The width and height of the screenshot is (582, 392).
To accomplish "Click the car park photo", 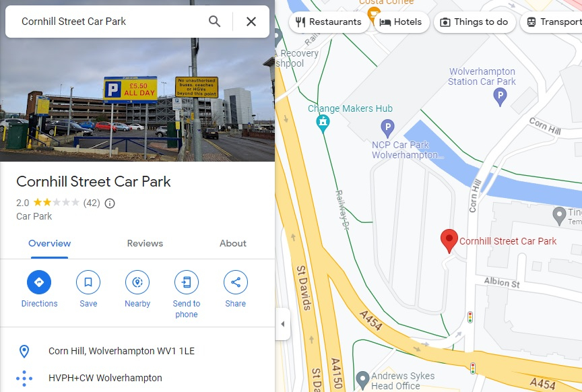I will [x=137, y=100].
